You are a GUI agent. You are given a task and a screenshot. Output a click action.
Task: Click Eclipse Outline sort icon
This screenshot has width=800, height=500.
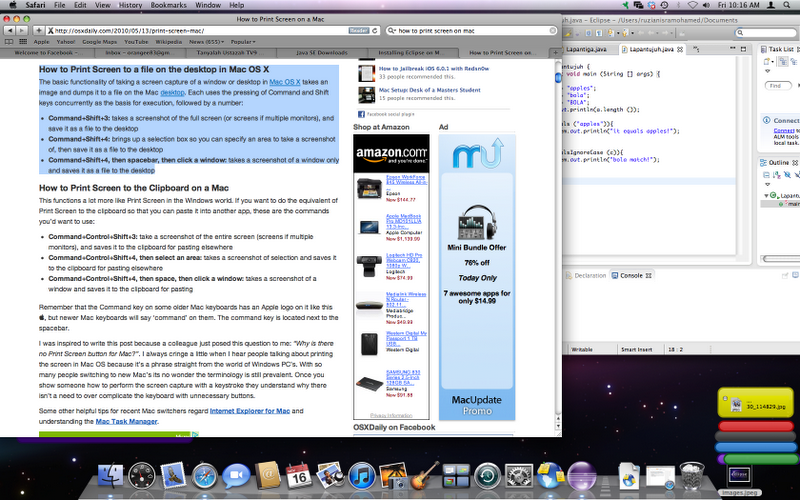click(x=777, y=175)
